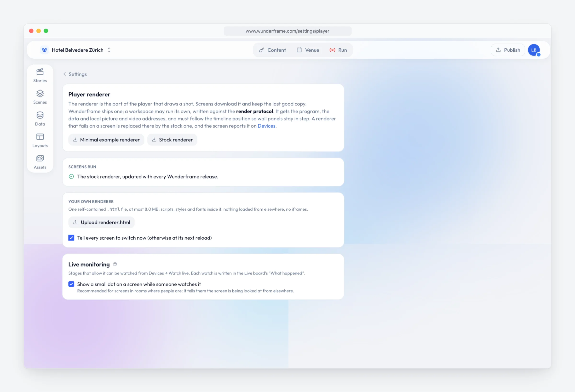Open the Data section in sidebar
575x392 pixels.
40,119
